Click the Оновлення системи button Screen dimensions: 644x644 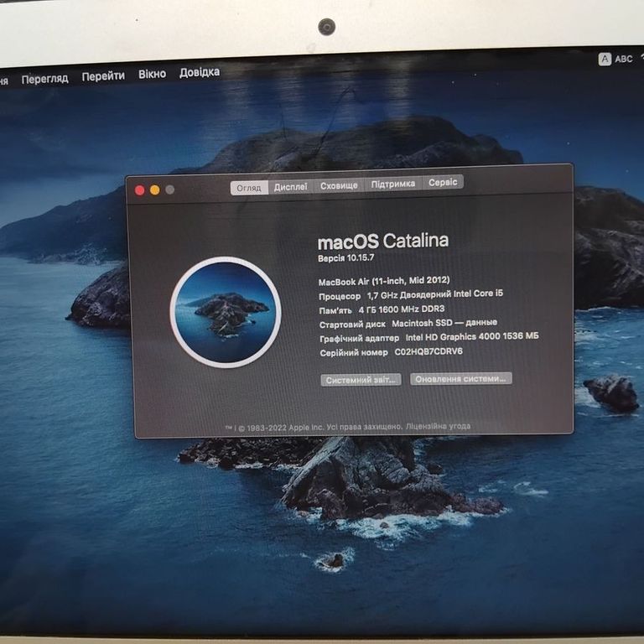(460, 378)
